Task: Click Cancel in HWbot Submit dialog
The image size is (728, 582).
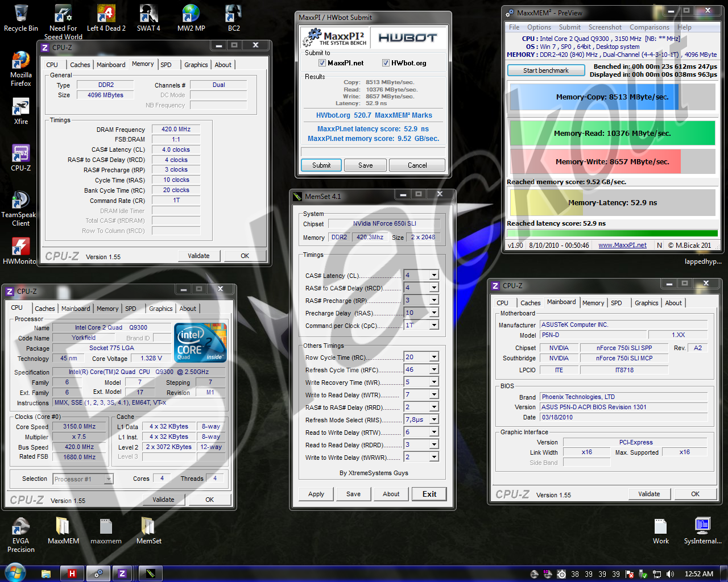Action: click(417, 165)
